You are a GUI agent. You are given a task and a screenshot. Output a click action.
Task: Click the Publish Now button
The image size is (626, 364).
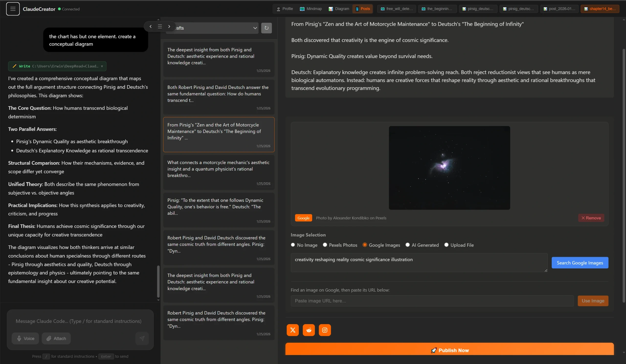449,350
